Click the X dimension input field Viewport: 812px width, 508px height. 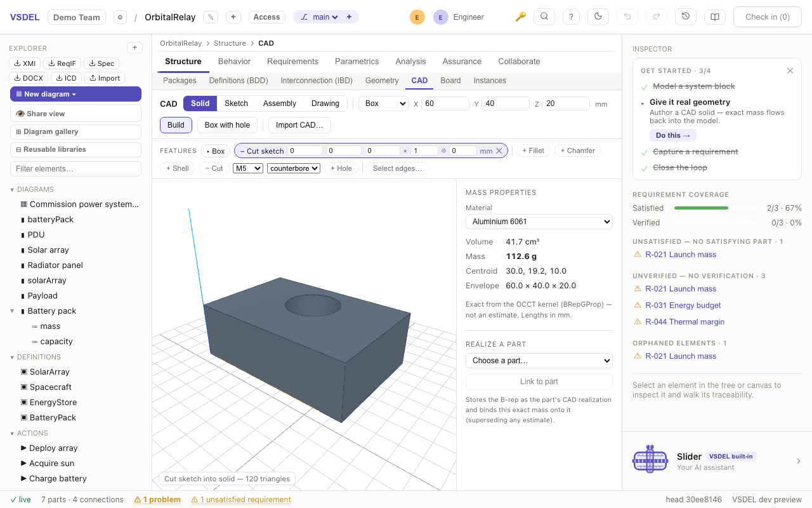tap(445, 104)
